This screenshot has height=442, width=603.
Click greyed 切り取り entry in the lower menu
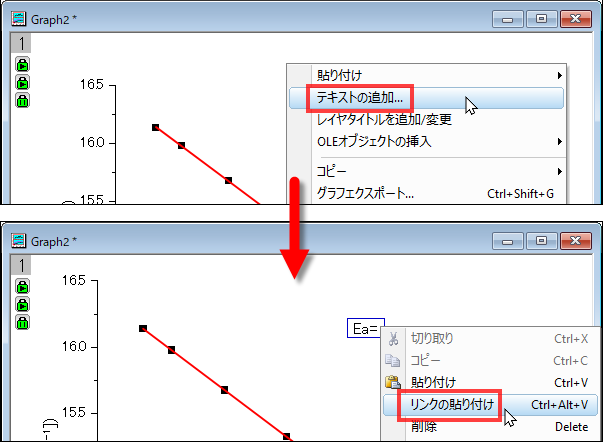point(490,339)
